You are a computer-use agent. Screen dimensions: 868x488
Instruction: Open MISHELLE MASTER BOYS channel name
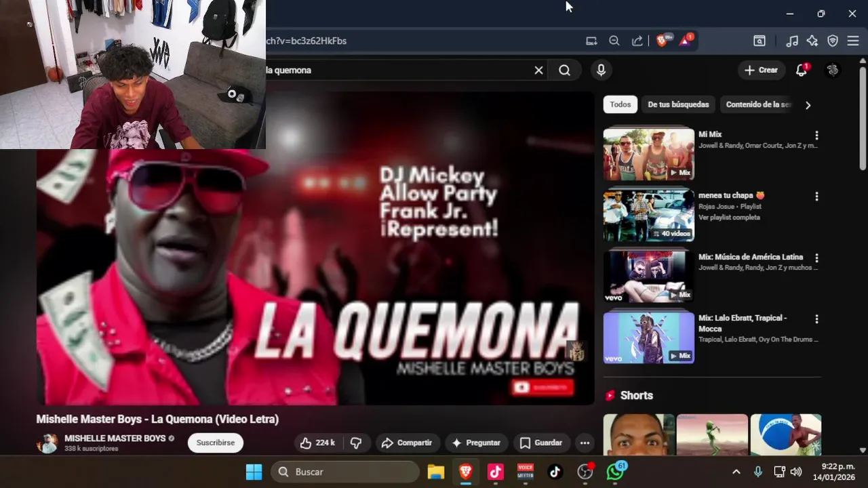coord(115,439)
